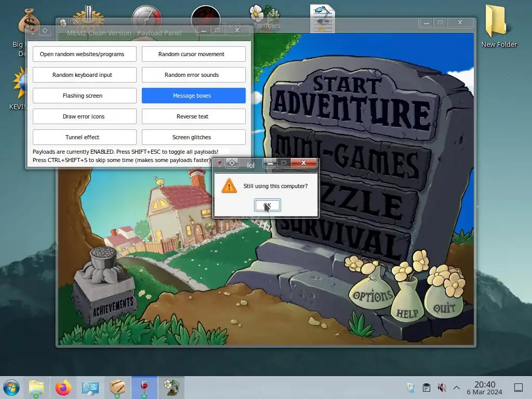This screenshot has width=532, height=399.
Task: Open the clipboard tray icon
Action: (427, 388)
